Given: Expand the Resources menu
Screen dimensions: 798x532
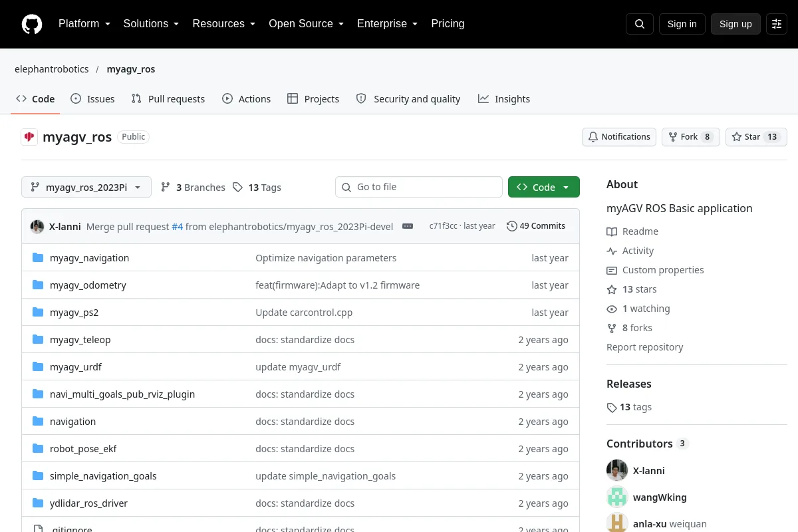Looking at the screenshot, I should 224,24.
